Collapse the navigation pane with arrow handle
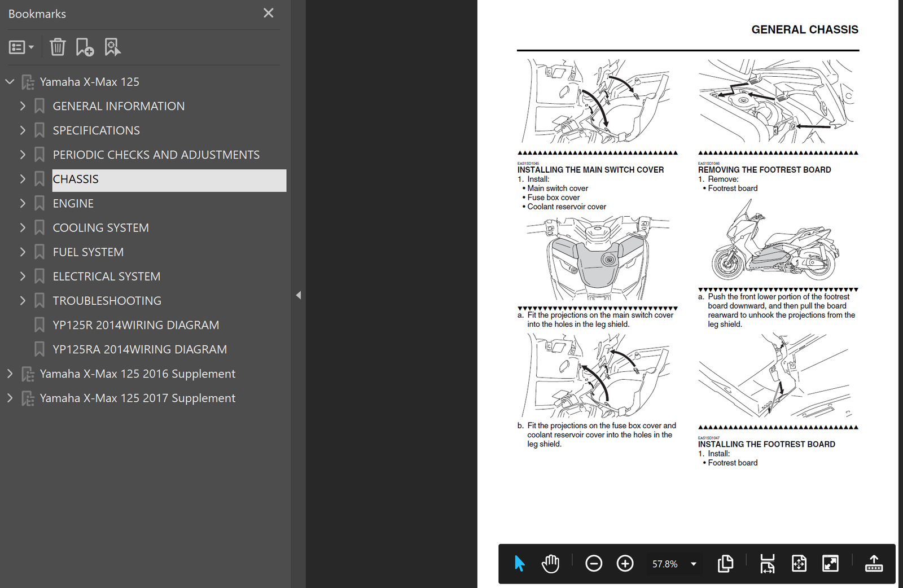This screenshot has width=903, height=588. click(x=299, y=295)
